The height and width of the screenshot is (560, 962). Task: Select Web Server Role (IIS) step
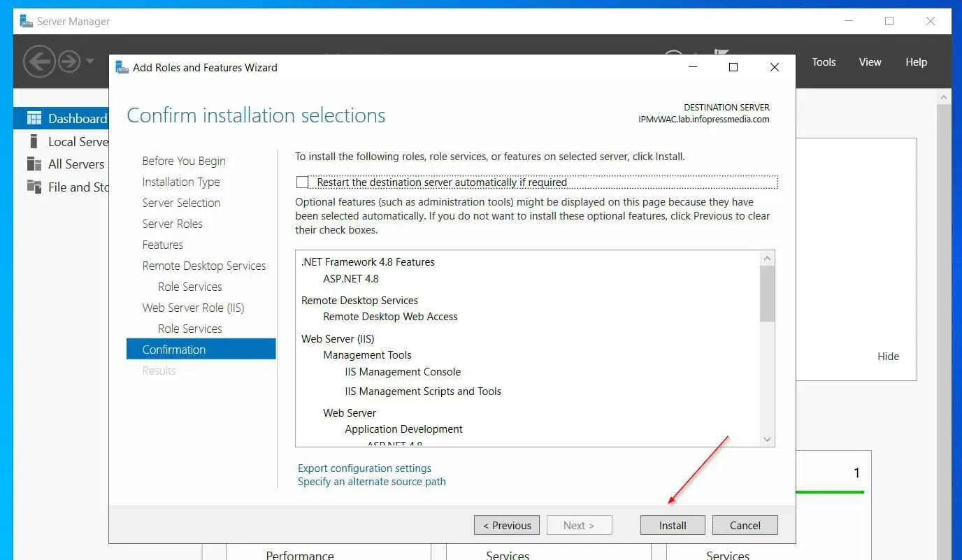193,308
